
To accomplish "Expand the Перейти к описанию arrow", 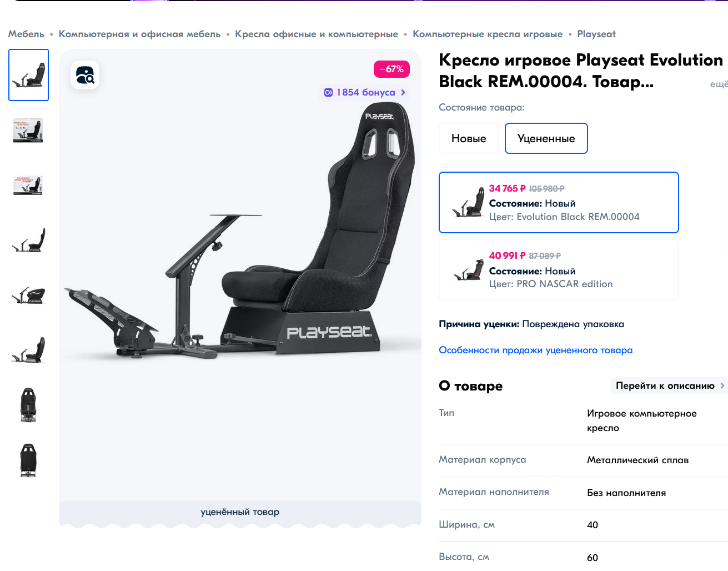I will (x=722, y=385).
